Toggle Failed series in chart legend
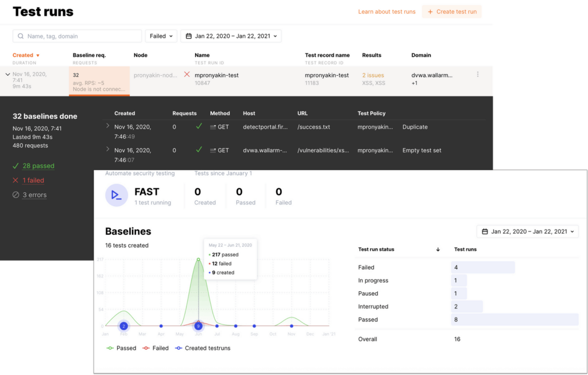 [155, 348]
